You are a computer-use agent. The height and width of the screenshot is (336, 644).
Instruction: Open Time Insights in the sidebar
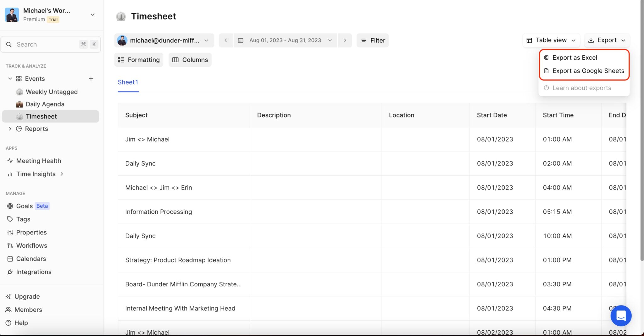pyautogui.click(x=36, y=174)
